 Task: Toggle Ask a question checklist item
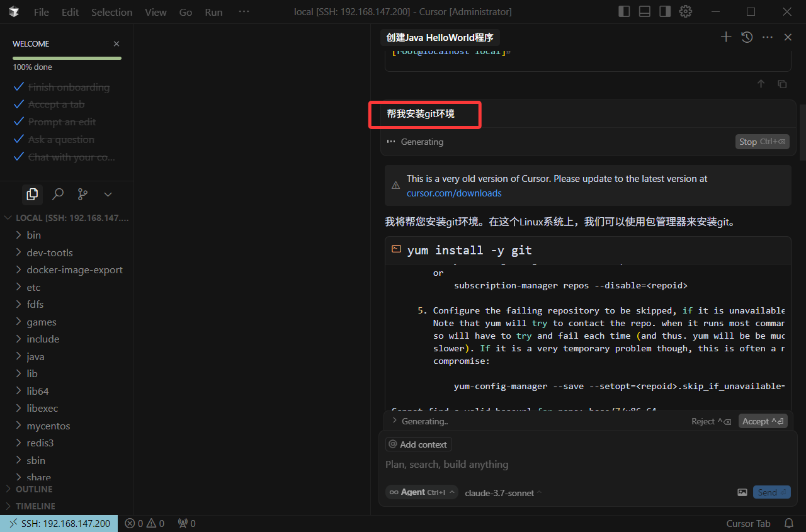(x=54, y=140)
